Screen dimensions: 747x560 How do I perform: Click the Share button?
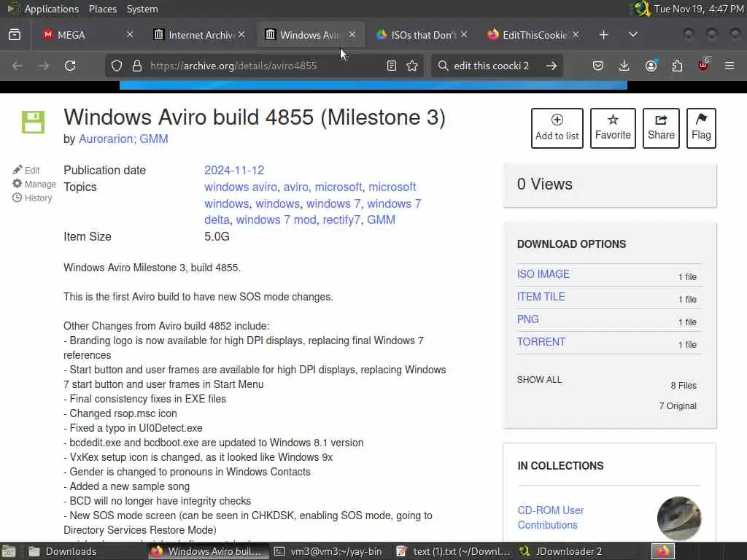[x=661, y=128]
